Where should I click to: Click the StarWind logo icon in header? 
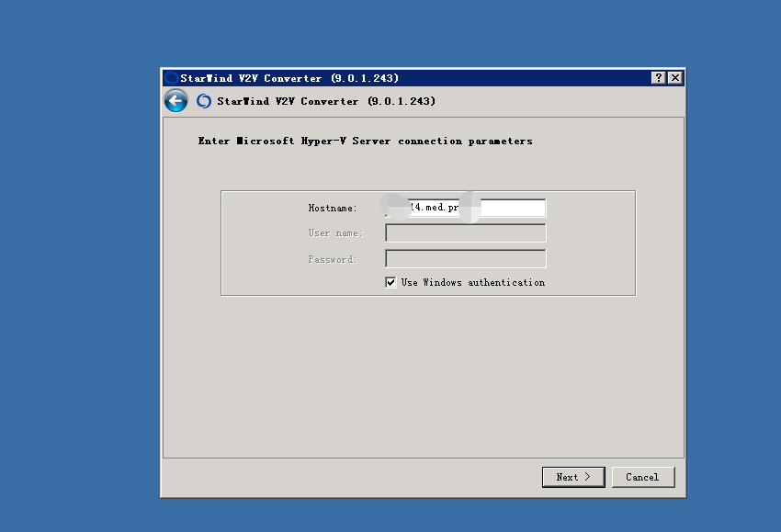click(x=204, y=101)
